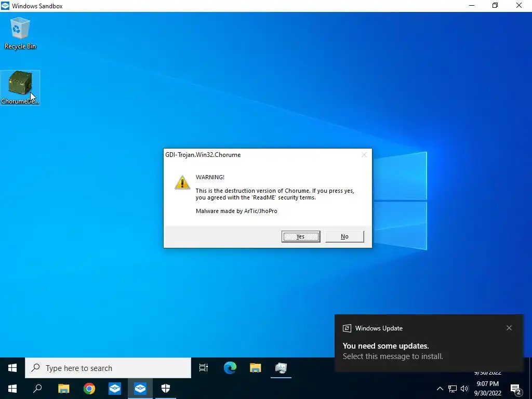Viewport: 532px width, 399px height.
Task: Open host clock showing 9:07 PM
Action: 487,389
